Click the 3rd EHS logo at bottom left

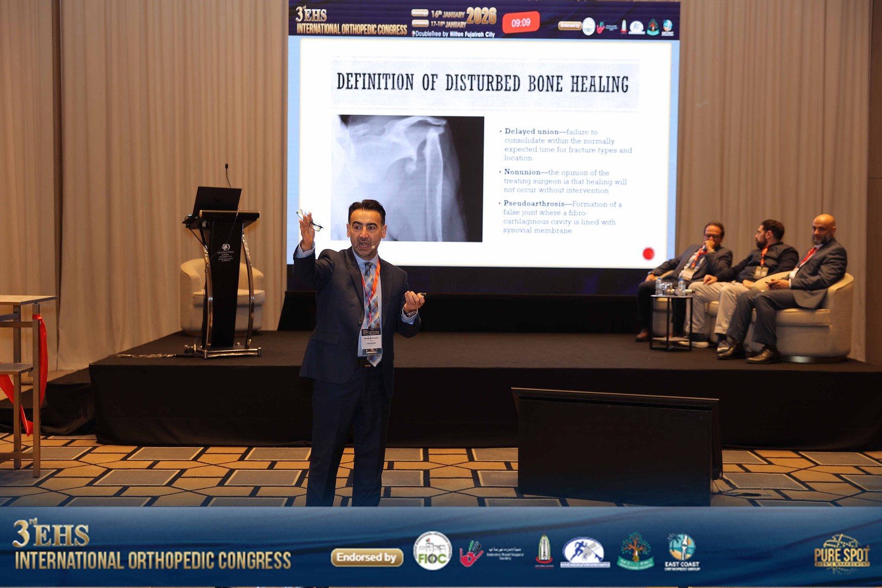(51, 535)
